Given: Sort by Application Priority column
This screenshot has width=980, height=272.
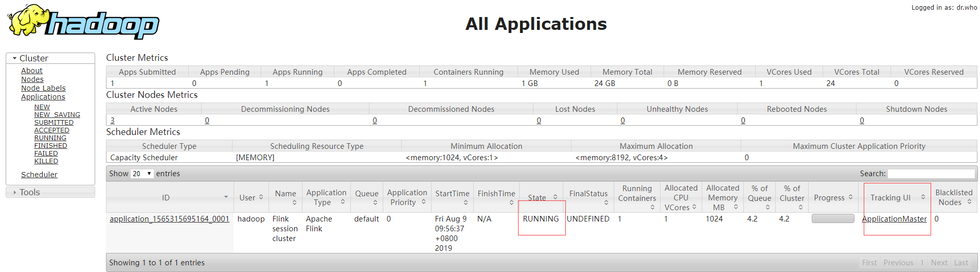Looking at the screenshot, I should pos(407,197).
